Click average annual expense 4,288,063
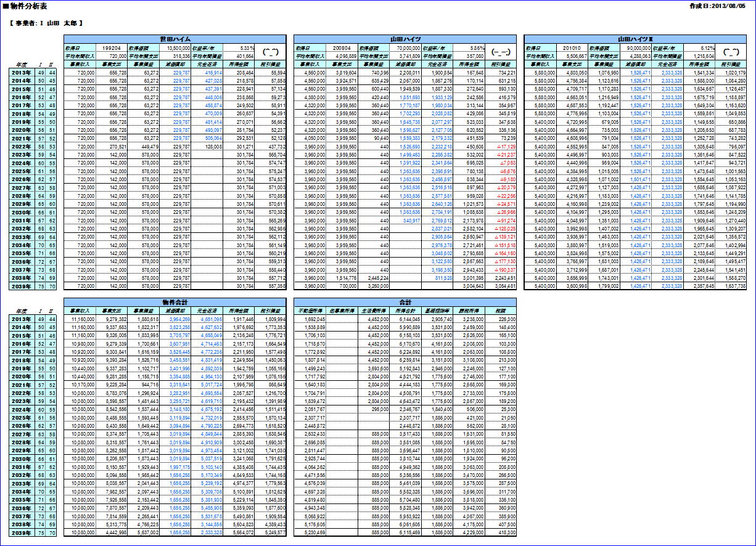Viewport: 756px width, 546px height. (x=635, y=55)
